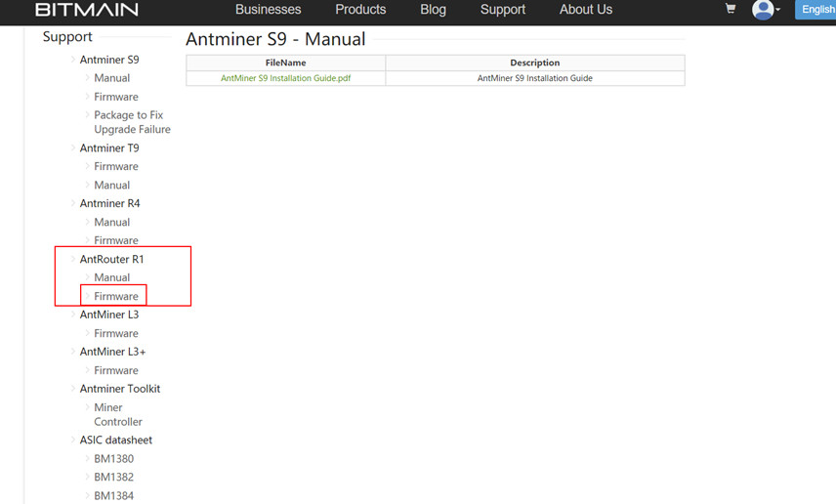This screenshot has width=836, height=504.
Task: Open the Support menu item
Action: (x=503, y=10)
